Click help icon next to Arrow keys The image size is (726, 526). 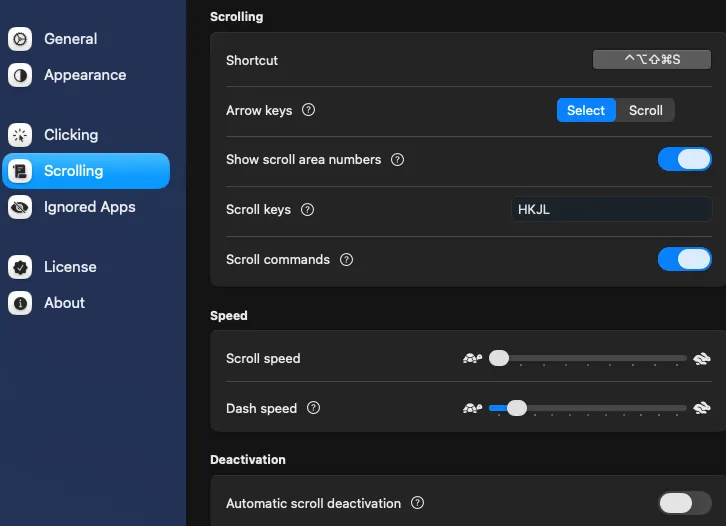(308, 110)
